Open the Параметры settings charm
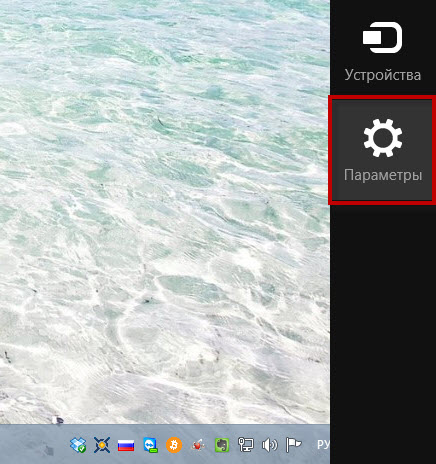Screen dimensions: 436x464 [382, 150]
